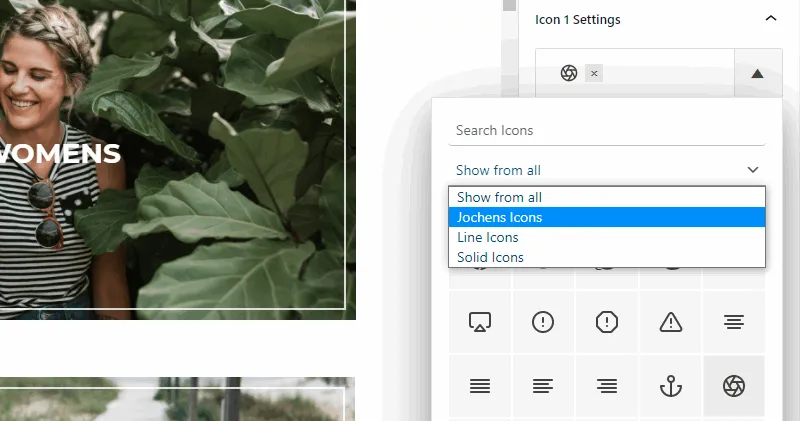800x421 pixels.
Task: Click the WOMENS banner image
Action: tap(178, 160)
